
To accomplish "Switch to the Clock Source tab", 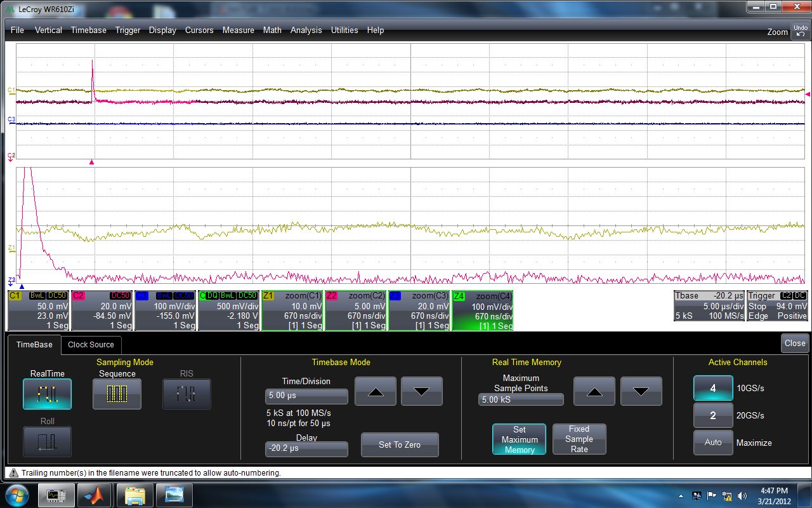I will [x=91, y=345].
